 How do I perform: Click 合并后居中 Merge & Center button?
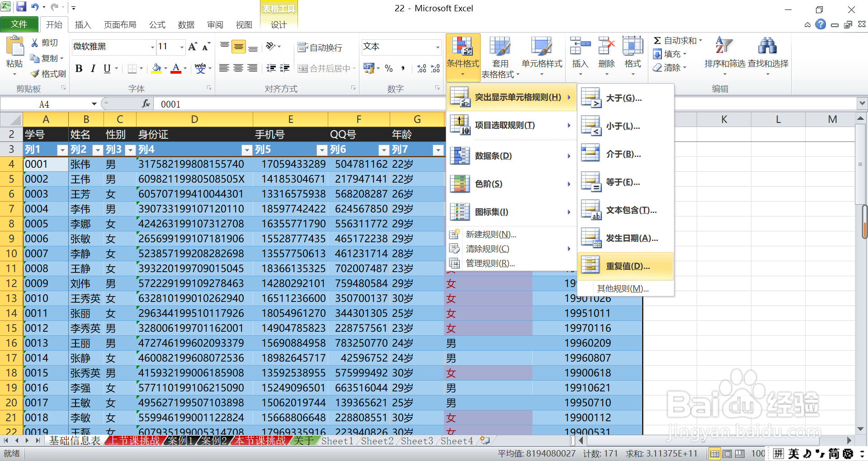[327, 68]
